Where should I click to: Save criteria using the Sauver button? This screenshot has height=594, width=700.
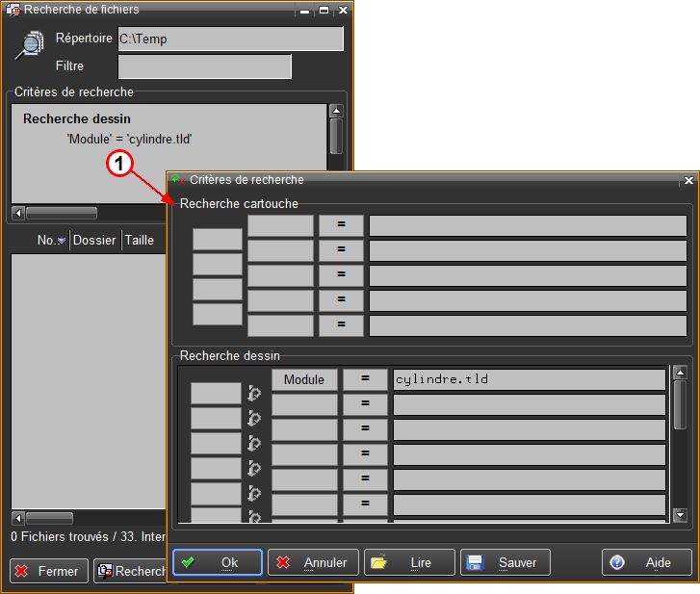(506, 562)
